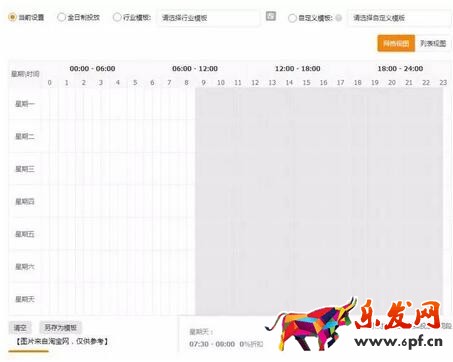453x362 pixels.
Task: Select the 星期五 cell under hour 3
Action: (101, 234)
